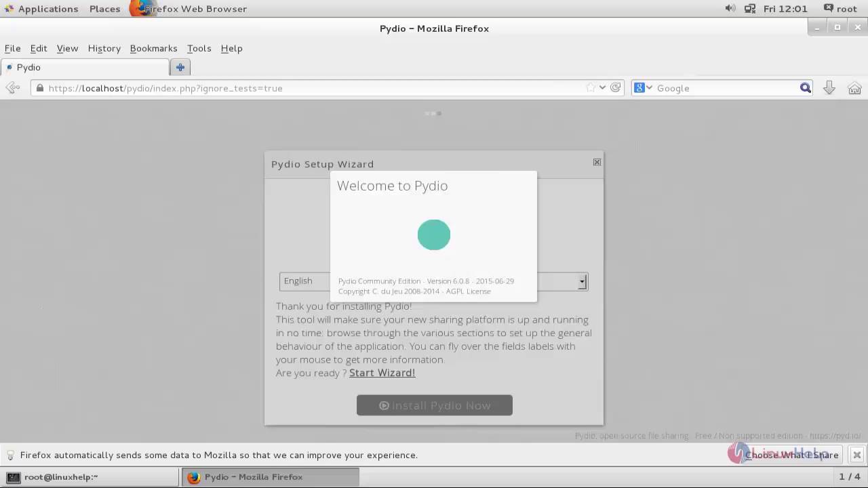Click the Install Pydio Now button
The width and height of the screenshot is (868, 488).
tap(435, 405)
